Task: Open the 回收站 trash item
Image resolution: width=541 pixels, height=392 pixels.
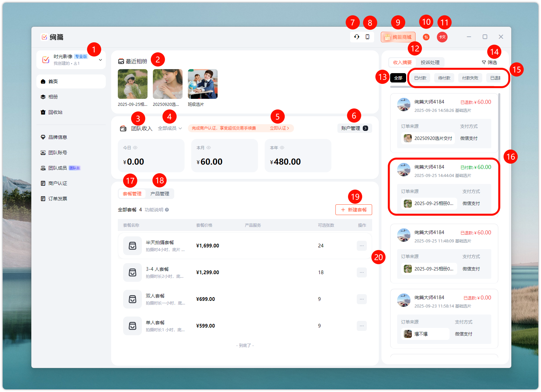Action: tap(55, 112)
